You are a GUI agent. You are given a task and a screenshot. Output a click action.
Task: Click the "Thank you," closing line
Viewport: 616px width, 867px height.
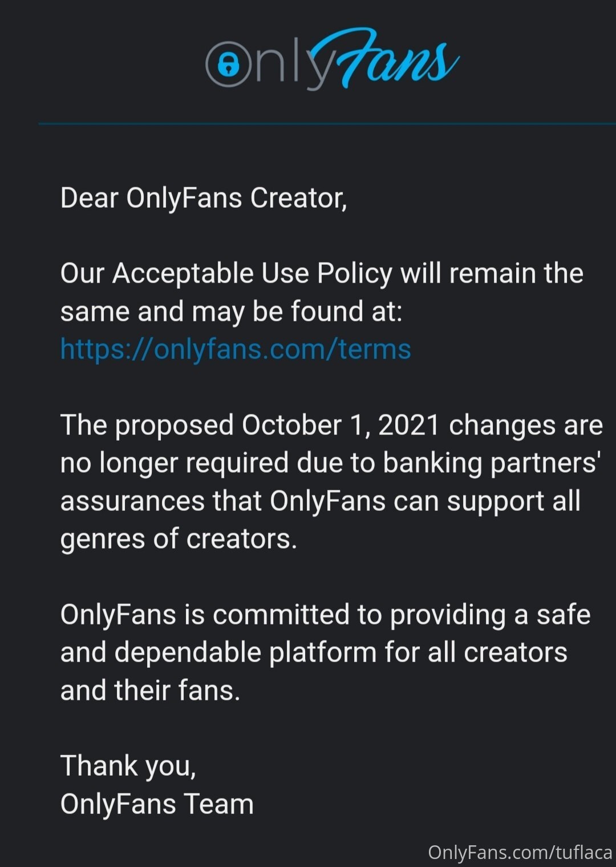pos(128,766)
